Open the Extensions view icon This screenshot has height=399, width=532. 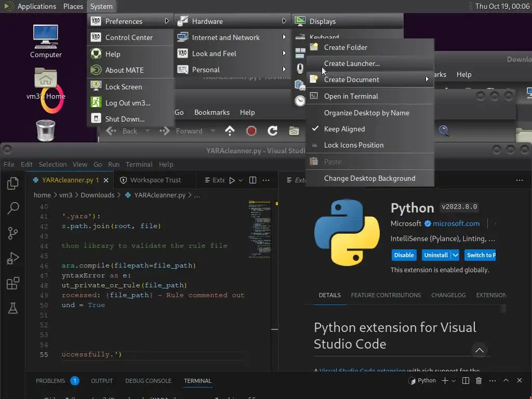pos(13,283)
